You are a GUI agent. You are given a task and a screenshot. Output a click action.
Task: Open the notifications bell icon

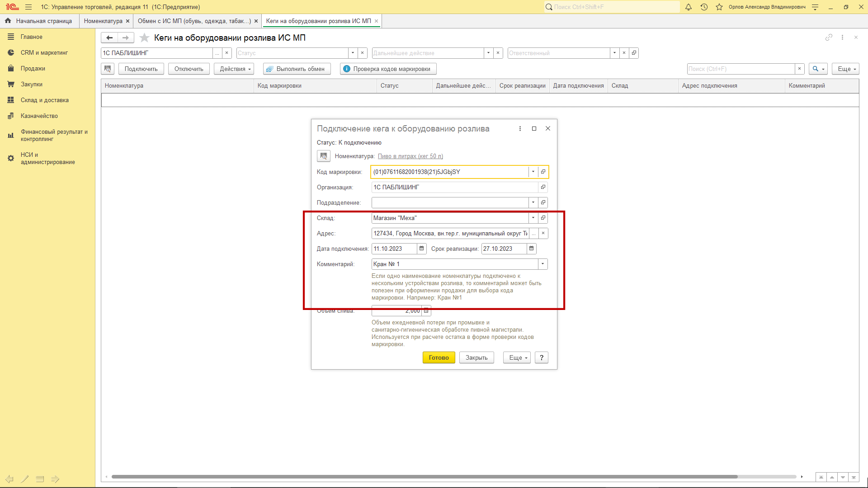[689, 7]
